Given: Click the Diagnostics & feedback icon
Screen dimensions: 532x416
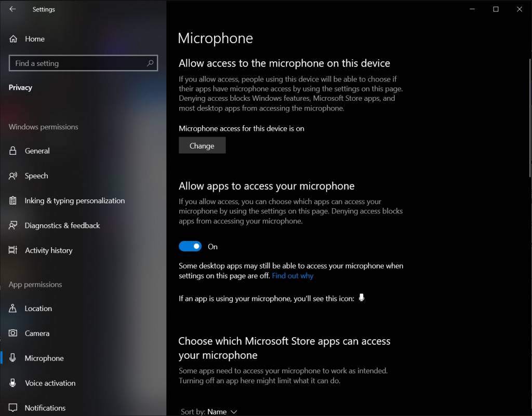Looking at the screenshot, I should 14,226.
